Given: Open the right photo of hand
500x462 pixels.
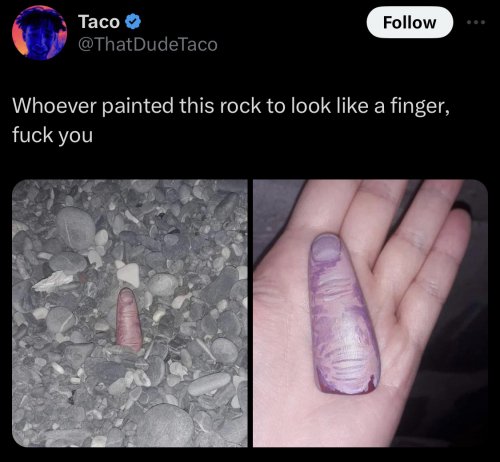Looking at the screenshot, I should (370, 313).
